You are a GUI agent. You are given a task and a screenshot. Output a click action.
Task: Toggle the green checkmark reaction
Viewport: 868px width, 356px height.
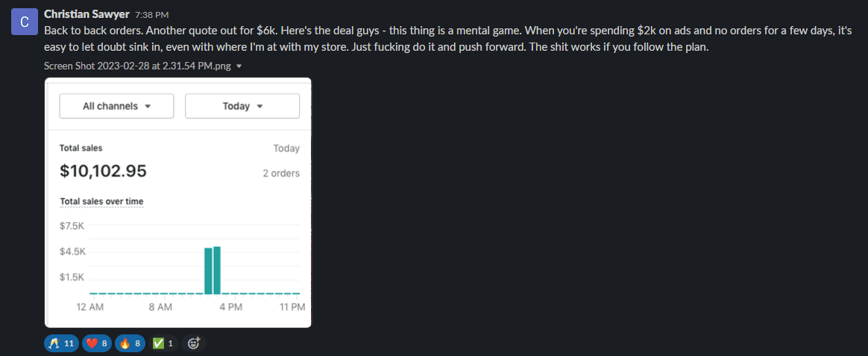click(x=163, y=344)
